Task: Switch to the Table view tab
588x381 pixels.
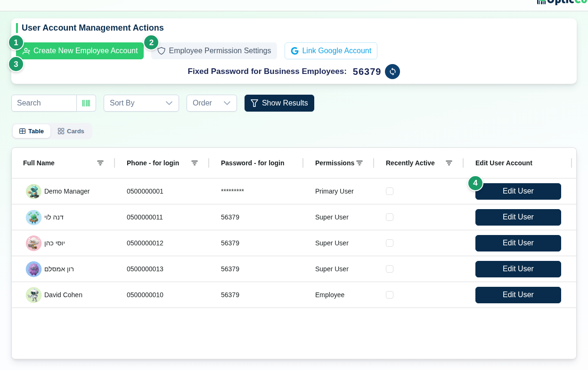Action: [x=32, y=131]
